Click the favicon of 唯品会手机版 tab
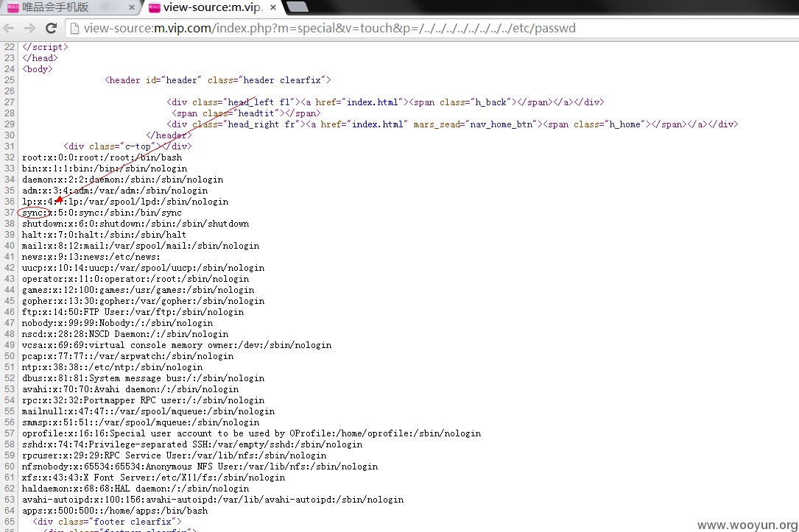Viewport: 799px width, 532px height. [x=13, y=7]
